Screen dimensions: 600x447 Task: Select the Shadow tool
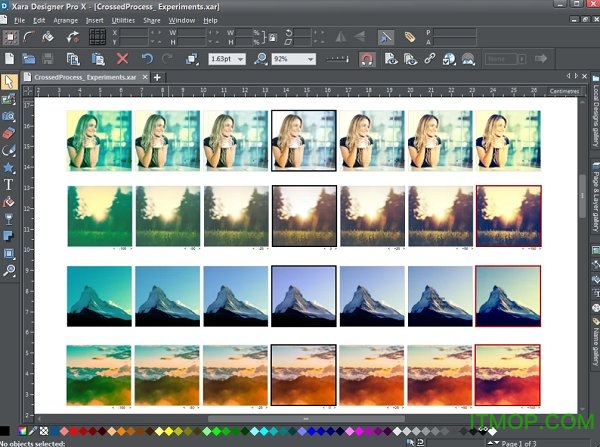(8, 236)
